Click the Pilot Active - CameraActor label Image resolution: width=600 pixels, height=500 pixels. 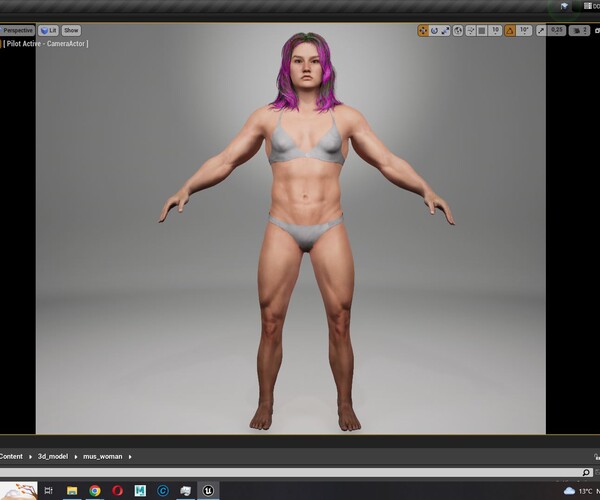click(x=46, y=44)
